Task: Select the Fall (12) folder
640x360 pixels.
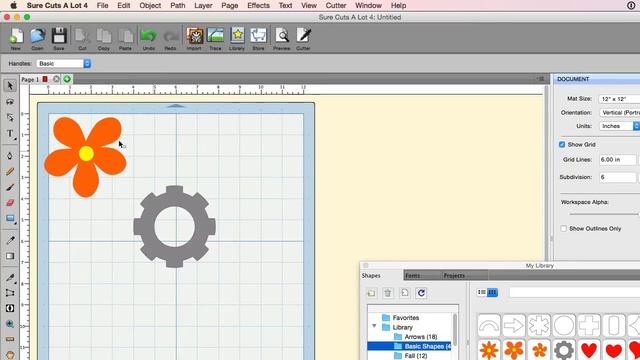Action: click(x=416, y=356)
